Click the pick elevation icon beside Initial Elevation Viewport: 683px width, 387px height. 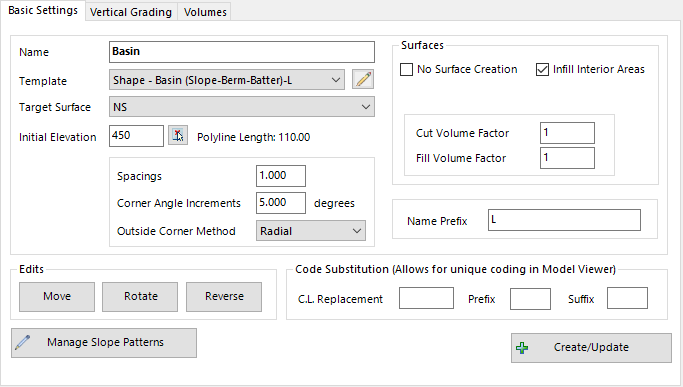tap(178, 136)
